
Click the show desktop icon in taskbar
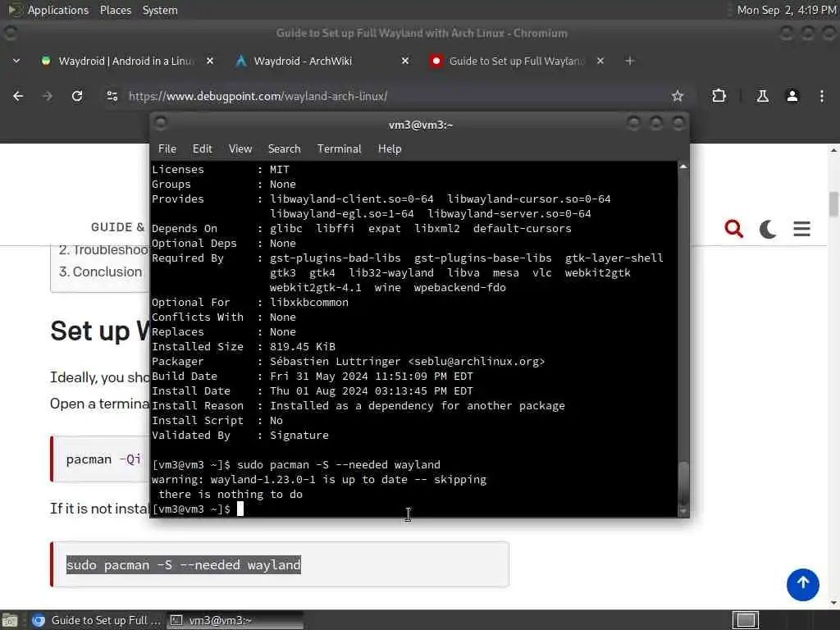coord(10,620)
